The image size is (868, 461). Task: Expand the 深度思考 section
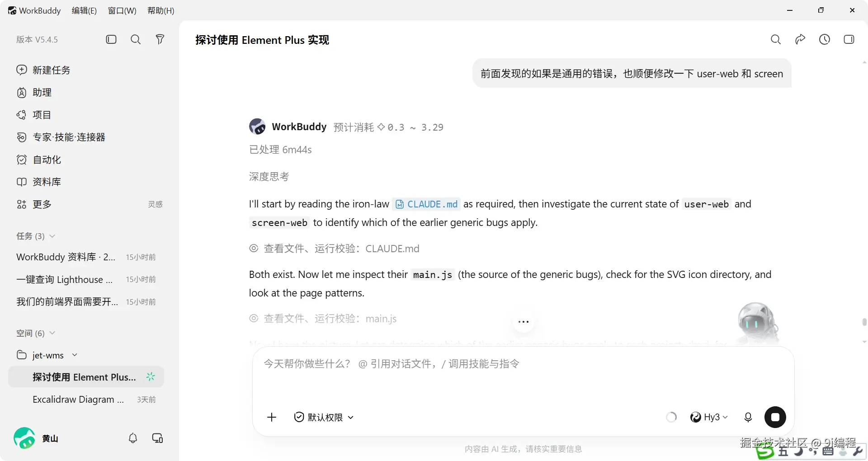(x=269, y=177)
